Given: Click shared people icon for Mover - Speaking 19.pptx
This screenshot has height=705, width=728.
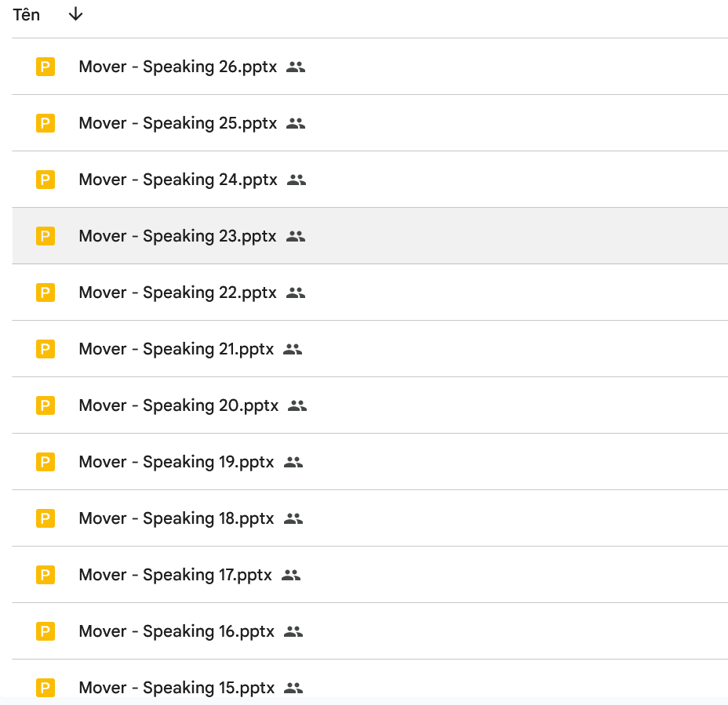Looking at the screenshot, I should [293, 462].
